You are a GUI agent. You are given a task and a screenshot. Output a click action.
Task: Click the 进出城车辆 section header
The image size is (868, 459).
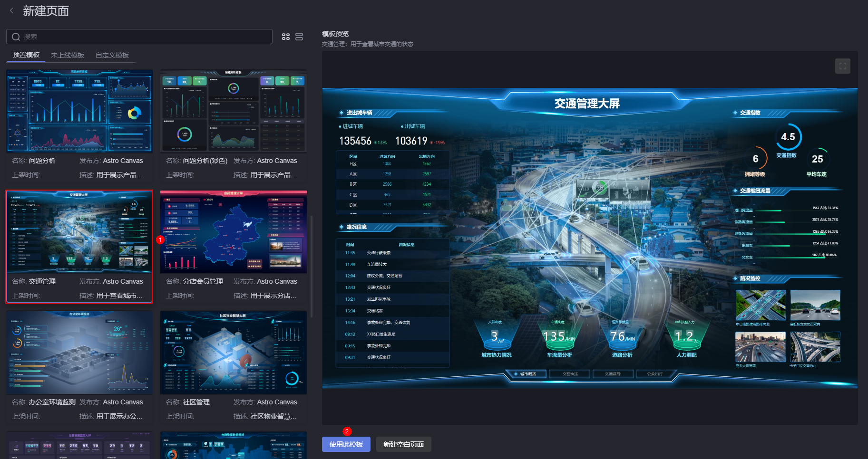pyautogui.click(x=359, y=113)
